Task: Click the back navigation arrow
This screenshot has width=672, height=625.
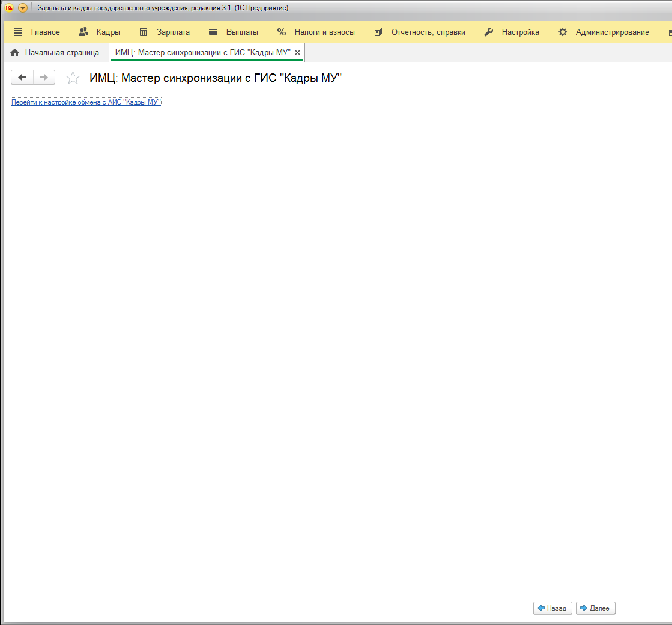Action: point(22,77)
